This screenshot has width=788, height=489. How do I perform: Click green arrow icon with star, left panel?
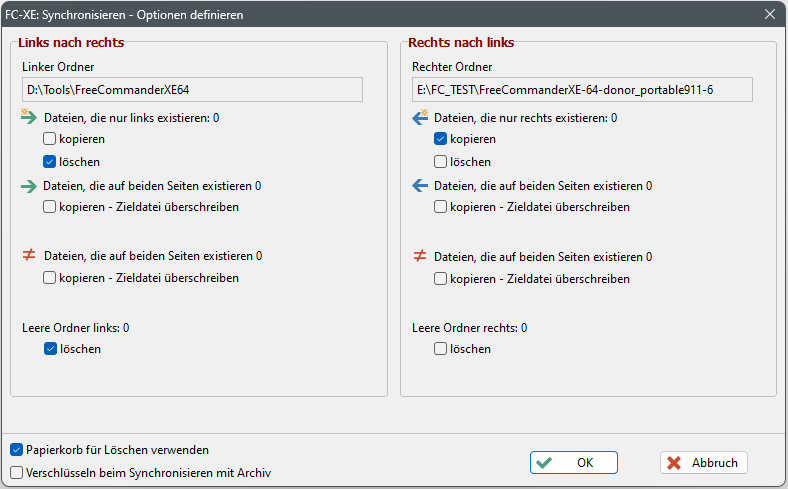pyautogui.click(x=29, y=117)
